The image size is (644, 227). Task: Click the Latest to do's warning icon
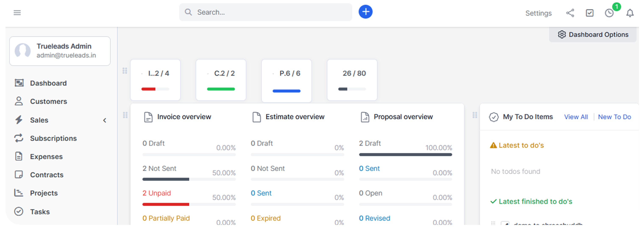click(493, 145)
